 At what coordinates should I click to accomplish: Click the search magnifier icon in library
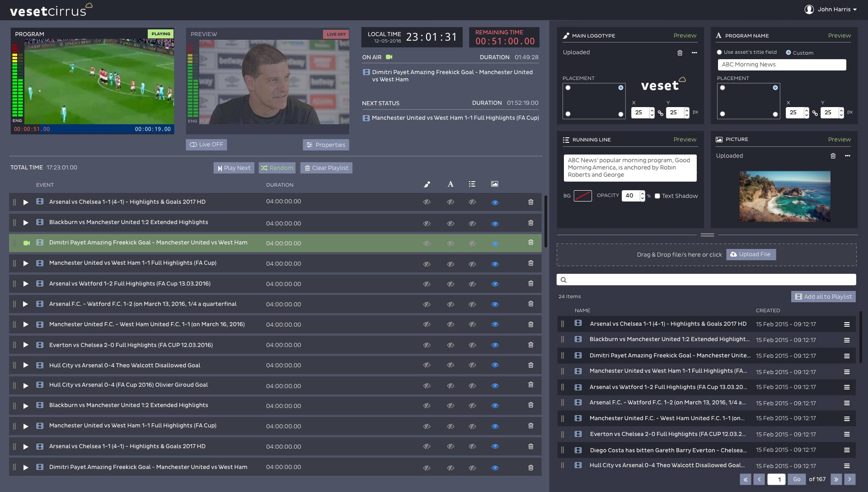pyautogui.click(x=563, y=280)
